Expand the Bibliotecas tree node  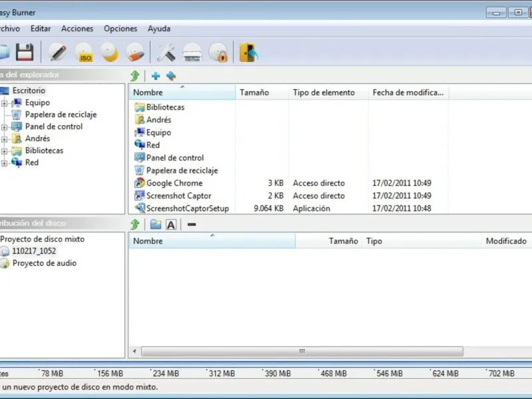pyautogui.click(x=5, y=152)
